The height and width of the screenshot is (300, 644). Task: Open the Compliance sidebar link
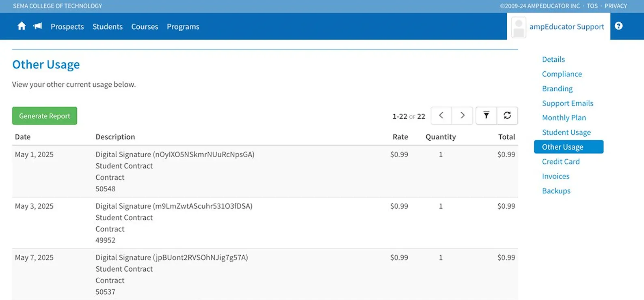tap(562, 74)
